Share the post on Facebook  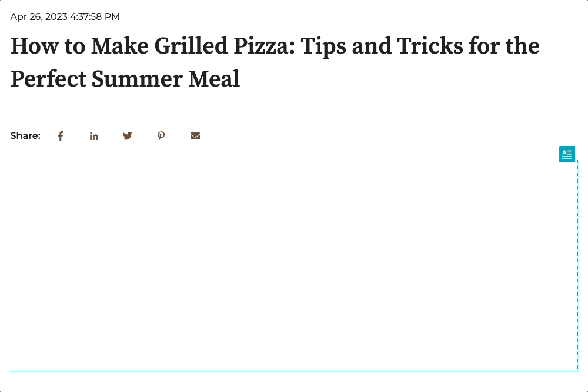coord(60,136)
